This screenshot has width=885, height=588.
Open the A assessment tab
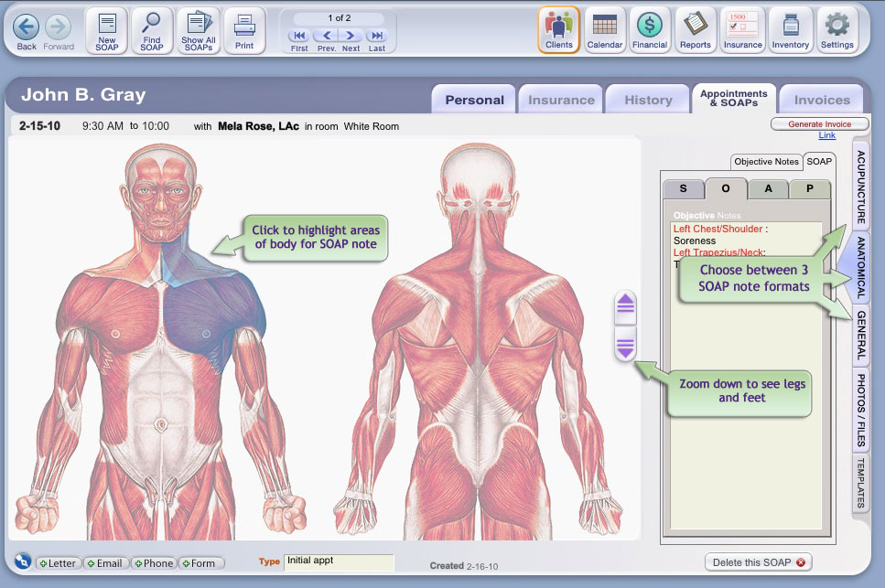coord(768,189)
